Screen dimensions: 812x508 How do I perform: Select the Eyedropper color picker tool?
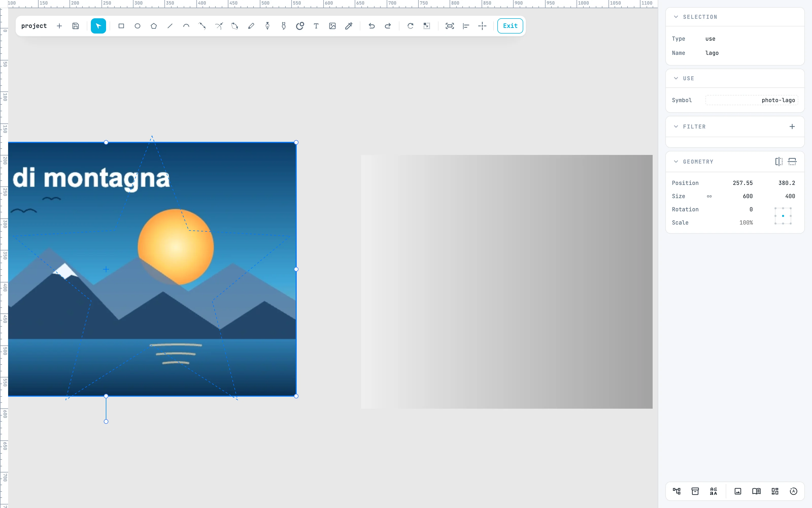pyautogui.click(x=349, y=26)
